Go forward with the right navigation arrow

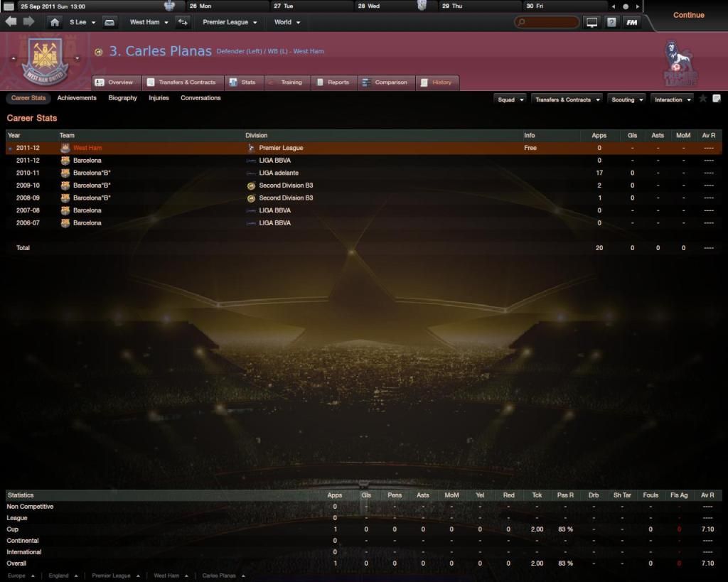tap(28, 22)
